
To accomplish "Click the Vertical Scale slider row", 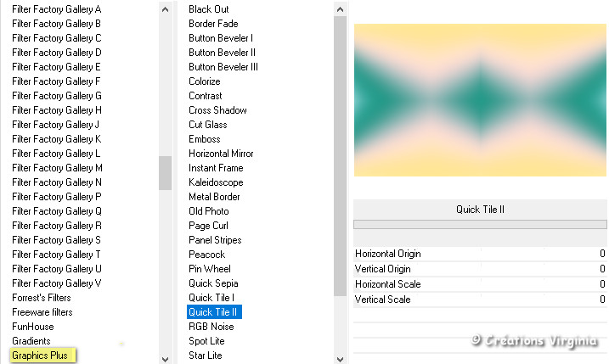I will 480,300.
